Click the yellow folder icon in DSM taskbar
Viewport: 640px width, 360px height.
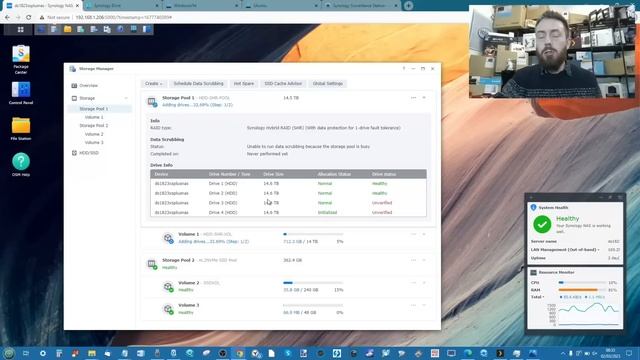67,29
